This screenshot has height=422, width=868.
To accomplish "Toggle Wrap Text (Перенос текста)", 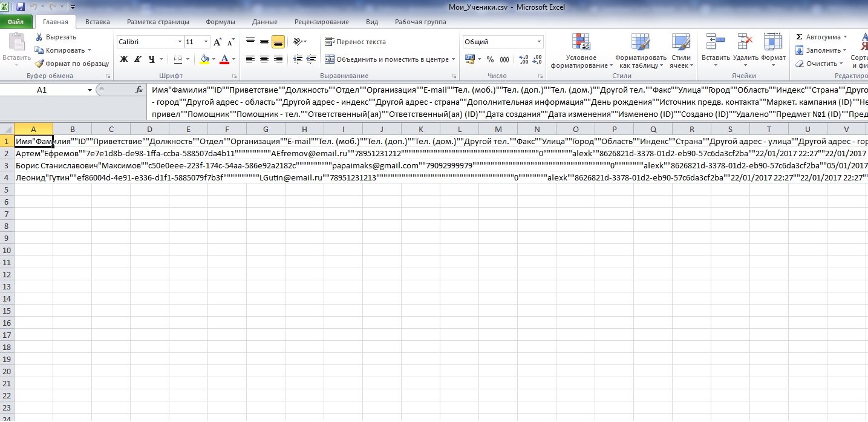I will [355, 42].
